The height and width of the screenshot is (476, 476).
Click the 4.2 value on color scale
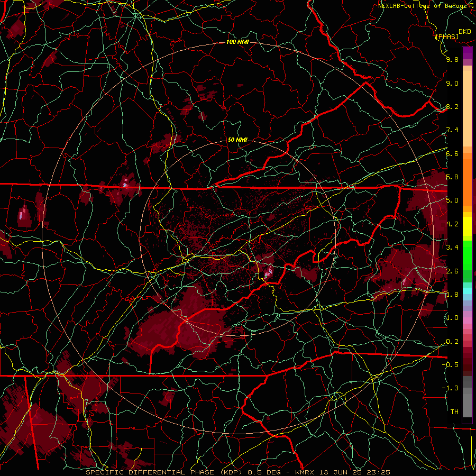point(452,224)
